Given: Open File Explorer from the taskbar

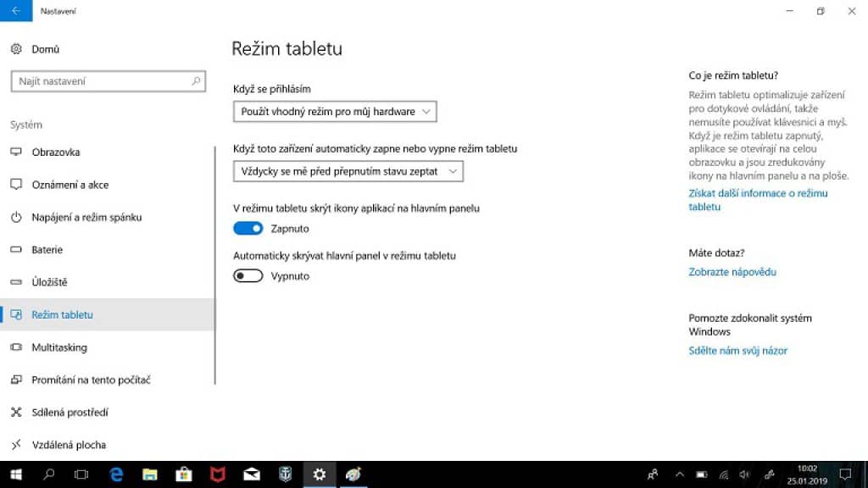Looking at the screenshot, I should (x=150, y=474).
